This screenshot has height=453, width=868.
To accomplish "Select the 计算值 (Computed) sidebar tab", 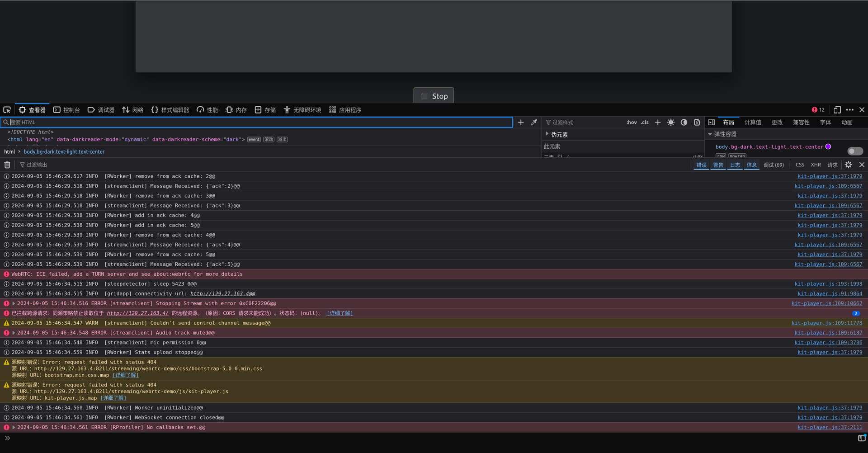I will [753, 122].
